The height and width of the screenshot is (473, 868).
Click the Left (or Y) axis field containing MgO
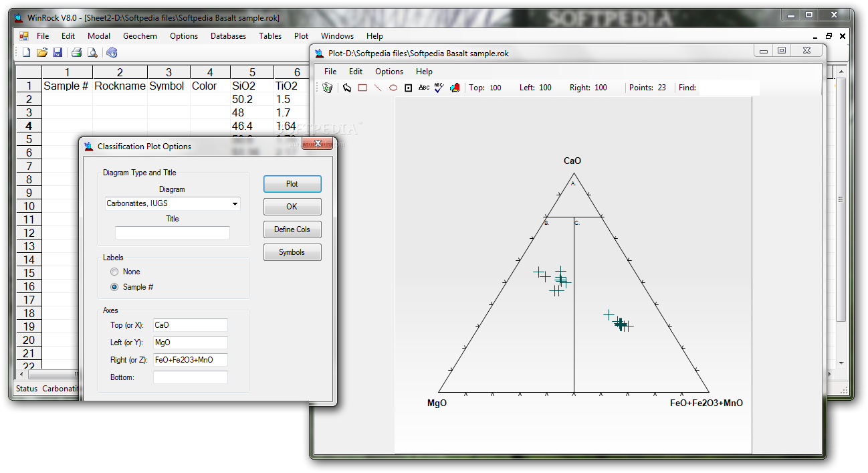[x=191, y=343]
